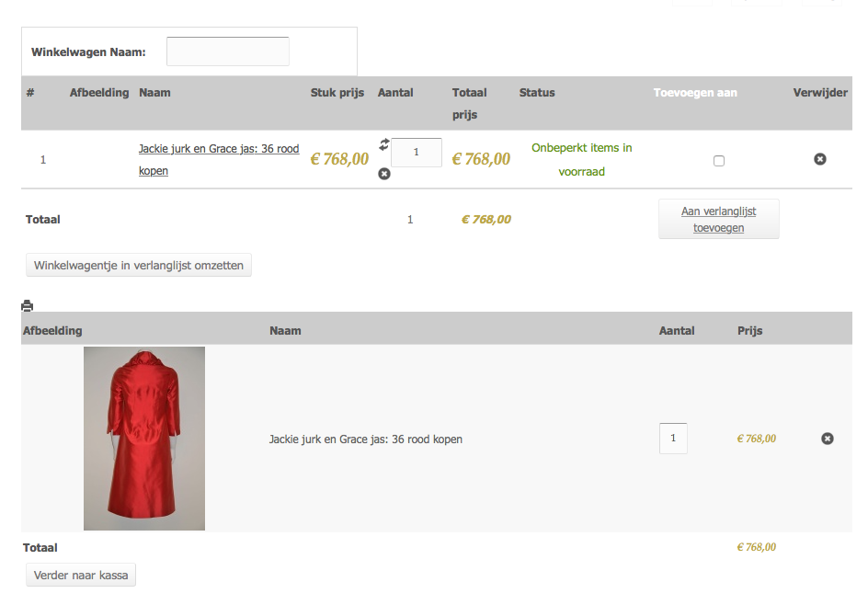Delete product from the lower cart summary row
868x605 pixels.
coord(827,439)
